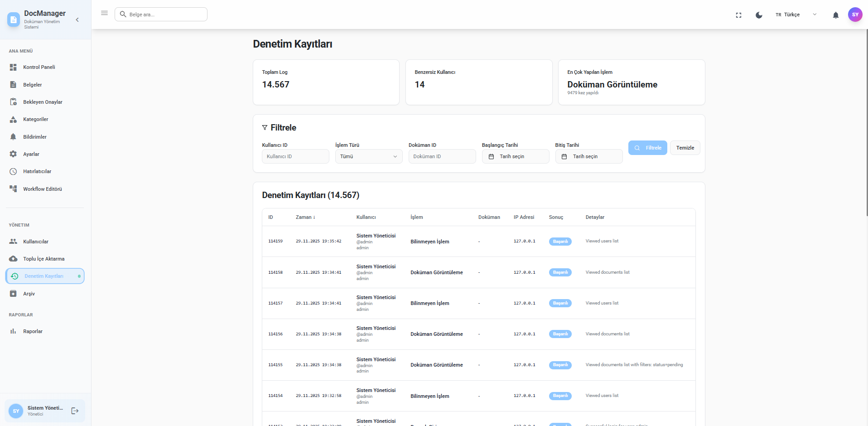The image size is (868, 426).
Task: Open the İşlem Türü dropdown showing Tümü
Action: coord(368,156)
